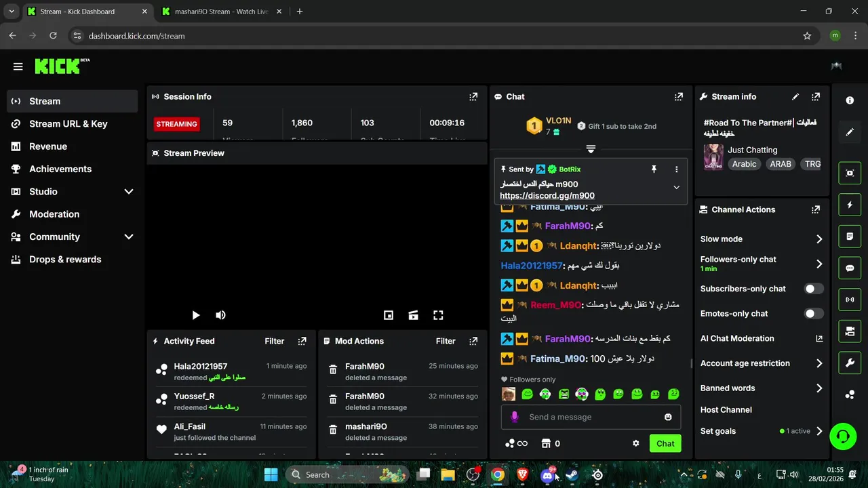
Task: Open AI Chat Moderation
Action: tap(762, 339)
